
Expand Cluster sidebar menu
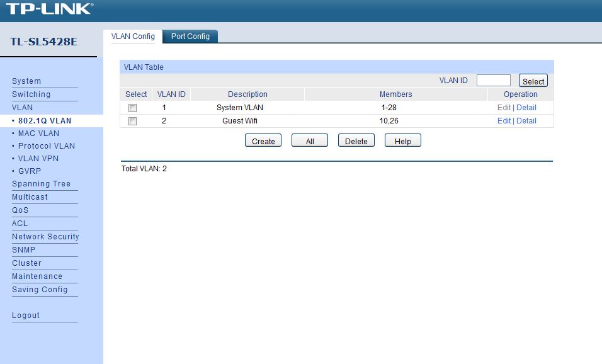pos(26,263)
